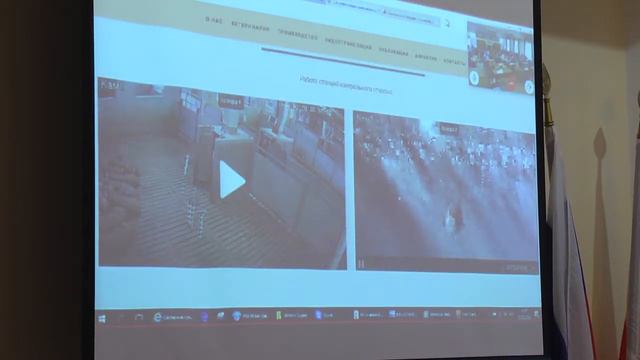Click the taskbar clock in system tray
Viewport: 640px width, 360px height.
[x=524, y=314]
